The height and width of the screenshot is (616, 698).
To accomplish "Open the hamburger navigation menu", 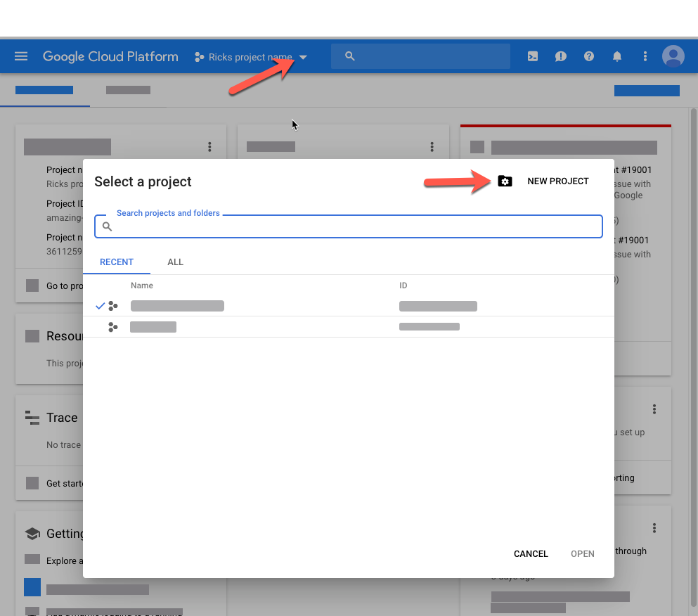I will [x=21, y=56].
